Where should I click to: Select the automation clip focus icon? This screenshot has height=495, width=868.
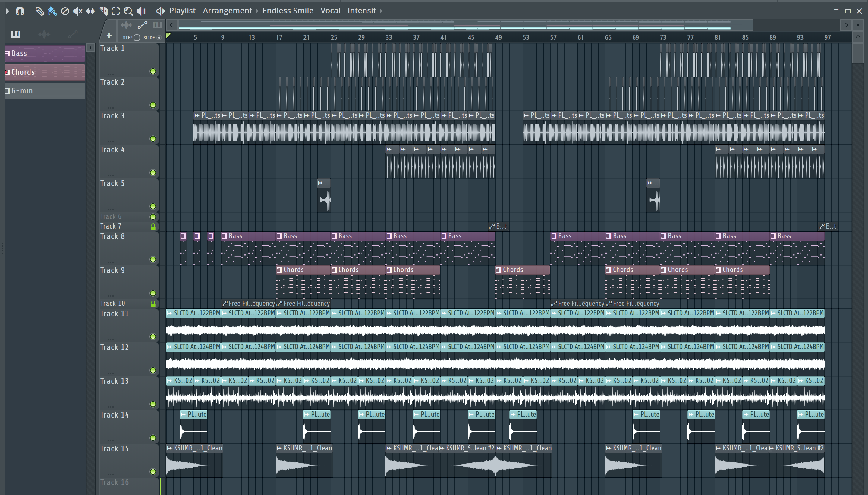142,25
